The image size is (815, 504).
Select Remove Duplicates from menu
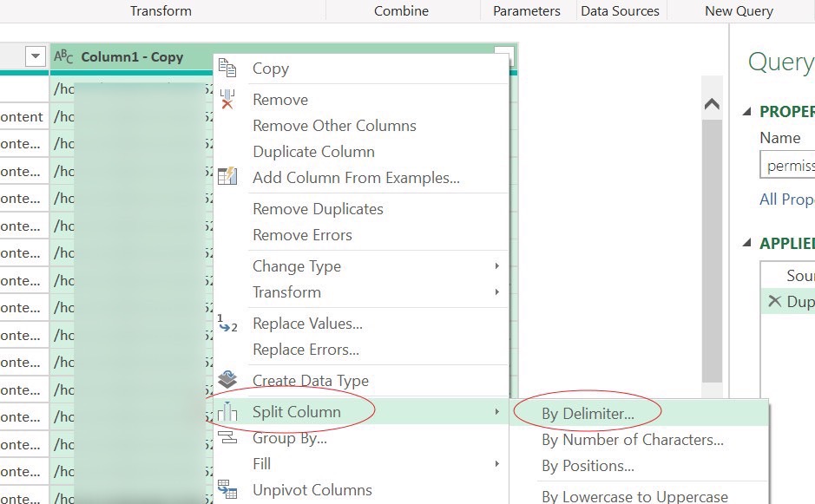(x=318, y=209)
